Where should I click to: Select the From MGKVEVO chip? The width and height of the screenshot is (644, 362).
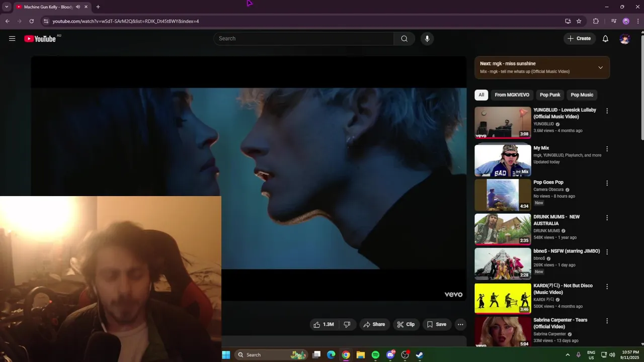512,95
